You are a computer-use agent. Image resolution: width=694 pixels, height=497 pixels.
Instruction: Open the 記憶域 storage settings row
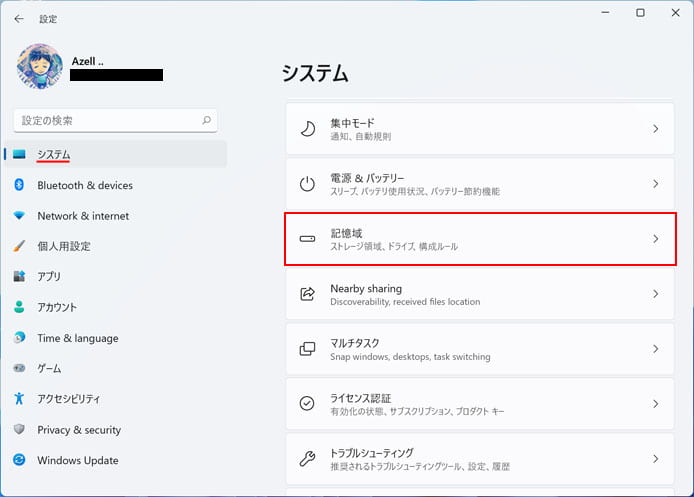tap(480, 239)
